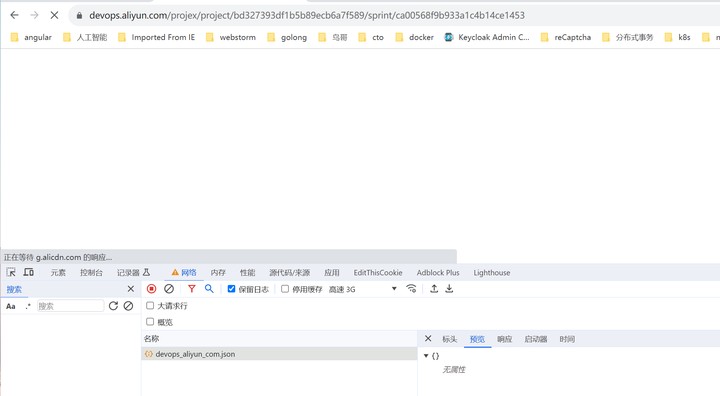This screenshot has width=720, height=396.
Task: Go back using the browser back arrow
Action: 14,15
